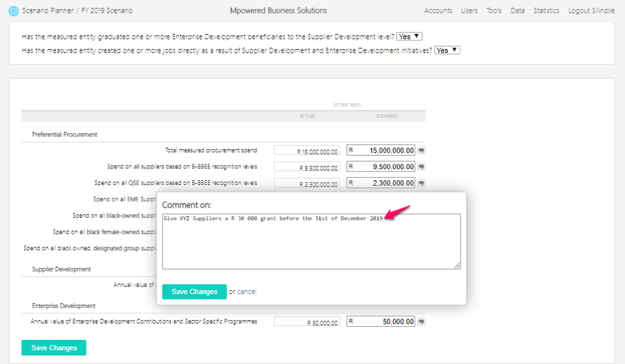Click the ACTUAL column header

click(x=308, y=116)
